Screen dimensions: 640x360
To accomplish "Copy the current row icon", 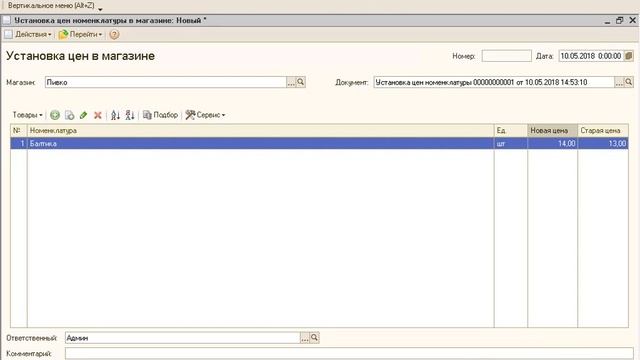I will click(70, 115).
